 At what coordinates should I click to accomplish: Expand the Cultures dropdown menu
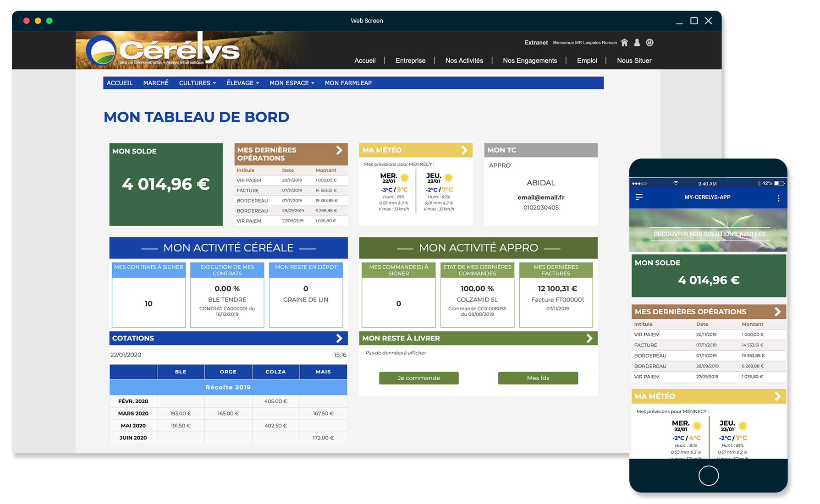[x=197, y=83]
